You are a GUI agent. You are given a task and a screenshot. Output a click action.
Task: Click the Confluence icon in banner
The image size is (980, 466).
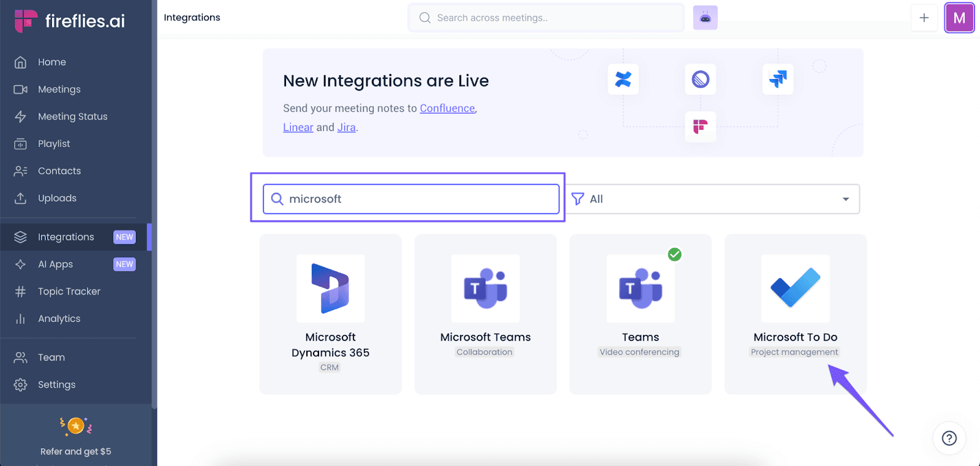pyautogui.click(x=623, y=79)
